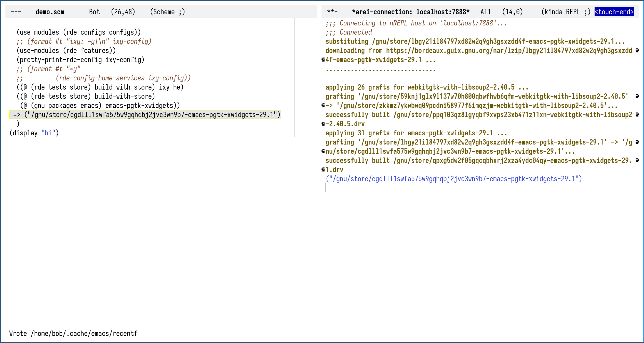Click the applying 26 grafts for webkitgtk line
This screenshot has height=343, width=644.
(x=427, y=87)
